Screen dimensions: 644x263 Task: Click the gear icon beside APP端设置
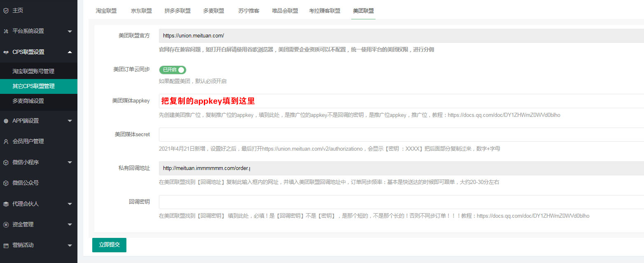[6, 121]
